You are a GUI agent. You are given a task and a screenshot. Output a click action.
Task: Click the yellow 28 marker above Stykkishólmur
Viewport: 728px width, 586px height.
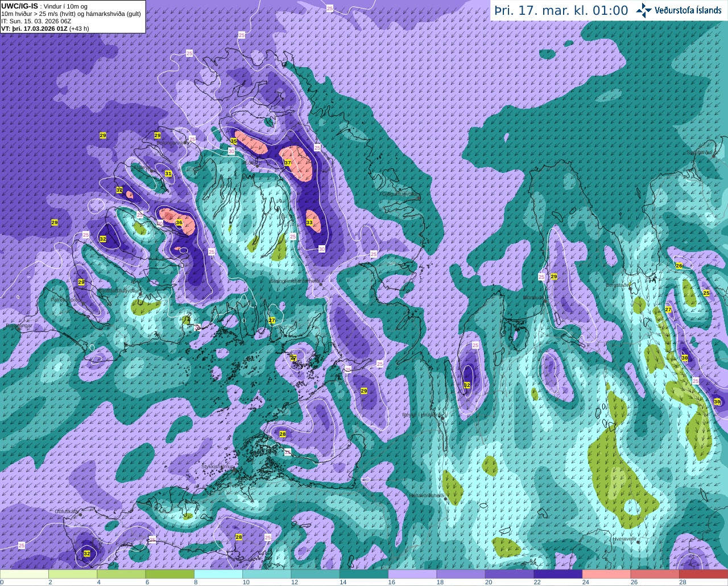pyautogui.click(x=283, y=434)
